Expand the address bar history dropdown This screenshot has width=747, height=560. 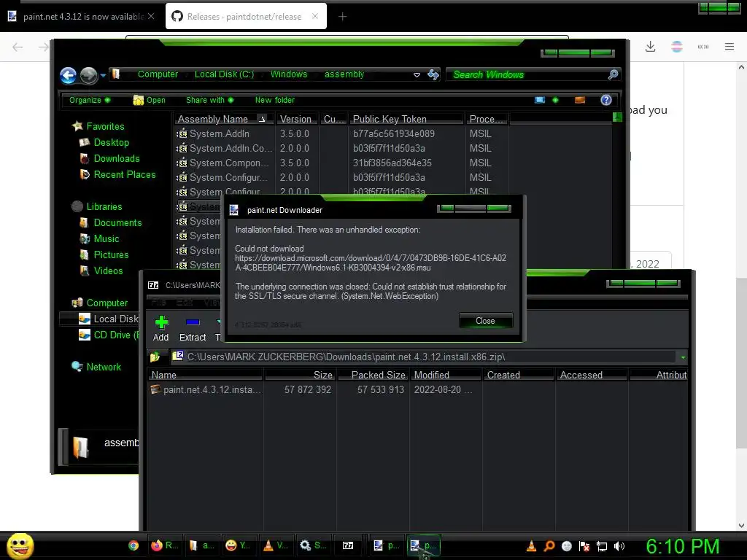coord(417,75)
